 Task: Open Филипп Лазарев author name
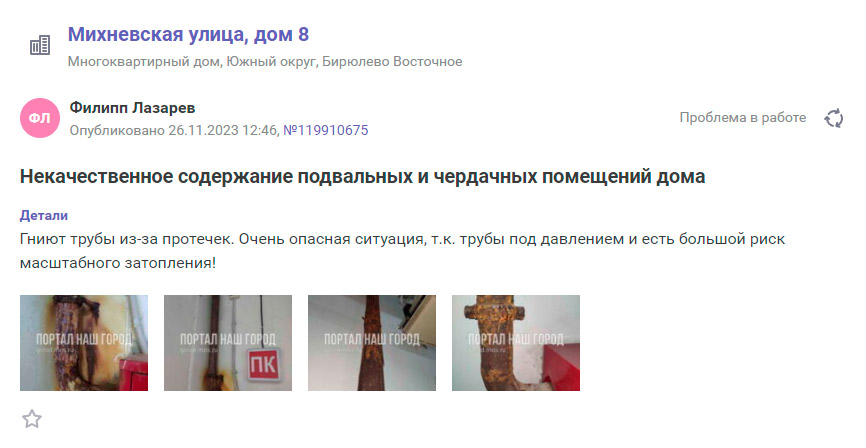[133, 108]
